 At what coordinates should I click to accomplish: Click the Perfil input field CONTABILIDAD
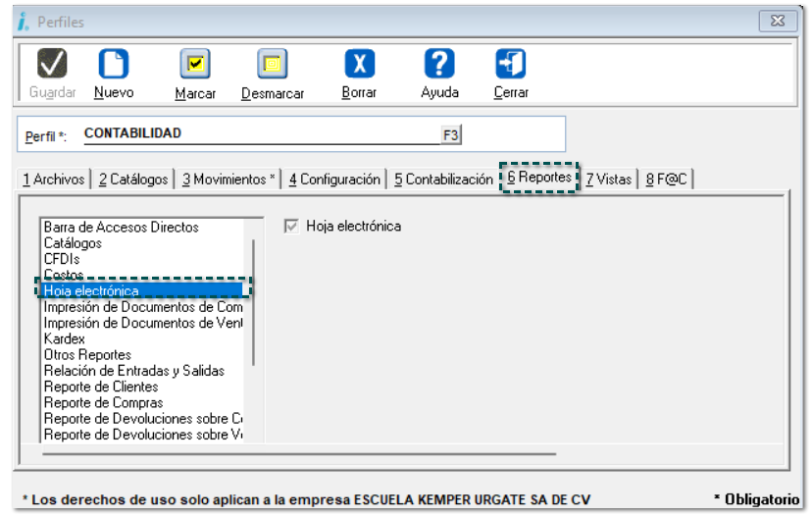coord(262,133)
